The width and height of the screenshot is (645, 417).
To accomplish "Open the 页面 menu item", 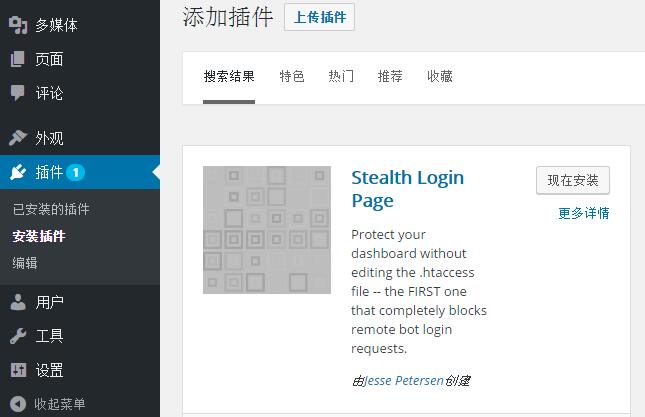I will tap(80, 59).
